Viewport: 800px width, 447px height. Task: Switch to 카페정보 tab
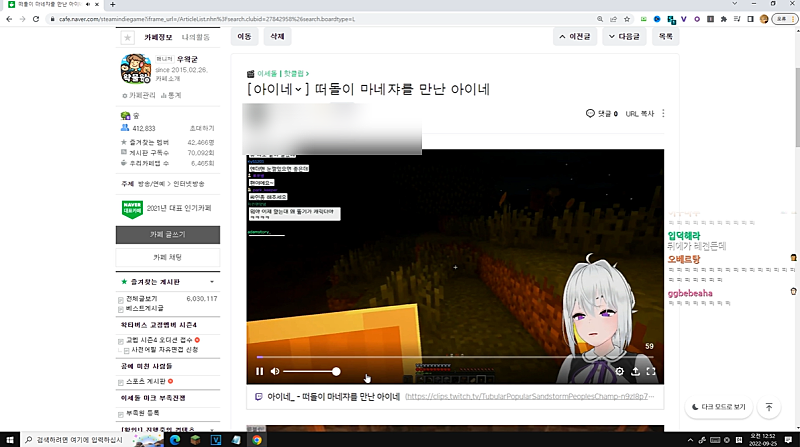158,37
